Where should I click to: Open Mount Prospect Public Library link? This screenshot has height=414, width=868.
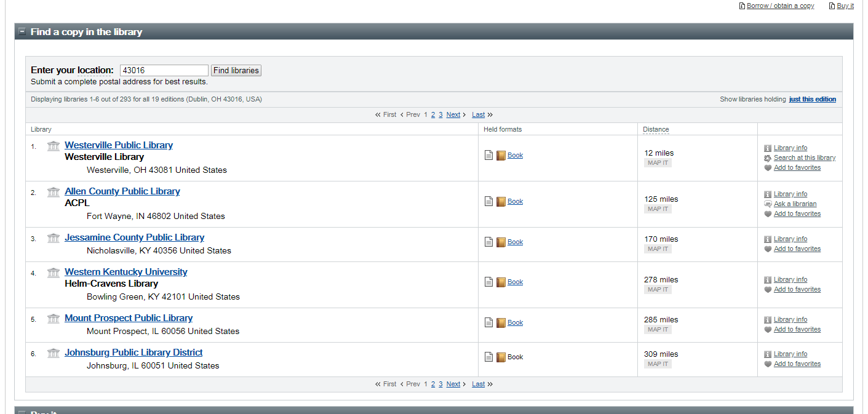point(129,318)
